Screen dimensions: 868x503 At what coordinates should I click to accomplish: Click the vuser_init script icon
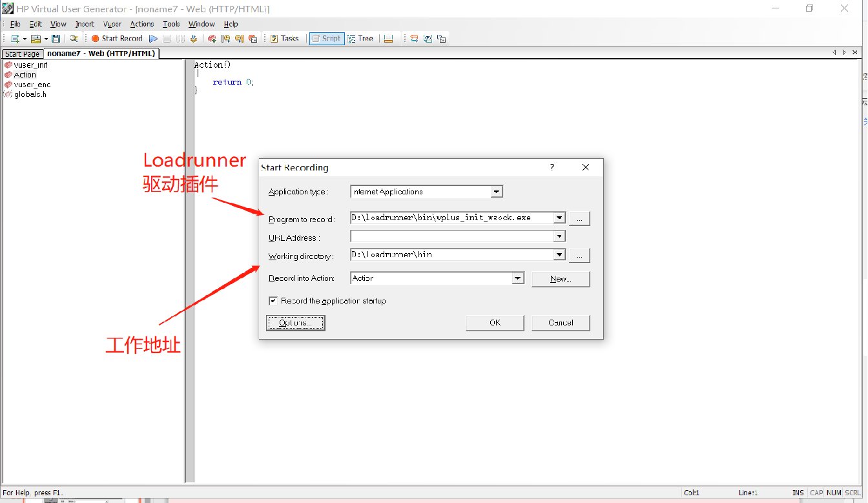[x=8, y=65]
